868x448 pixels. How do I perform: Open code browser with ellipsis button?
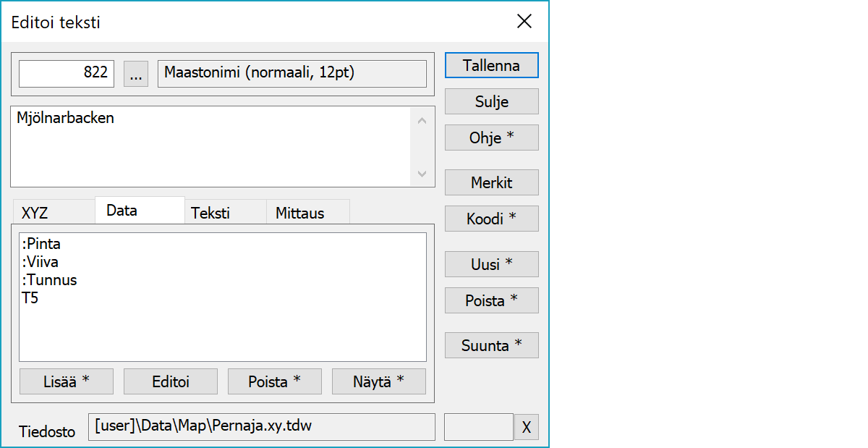click(x=136, y=74)
